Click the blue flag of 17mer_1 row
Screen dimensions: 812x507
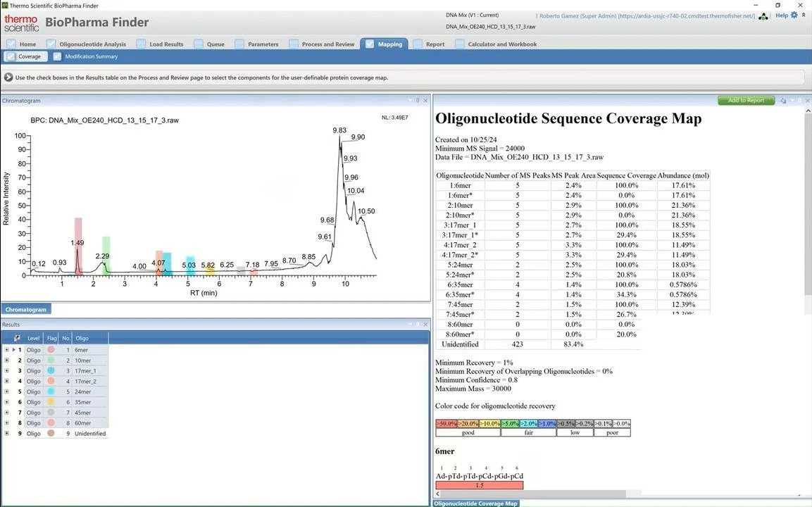(x=51, y=370)
